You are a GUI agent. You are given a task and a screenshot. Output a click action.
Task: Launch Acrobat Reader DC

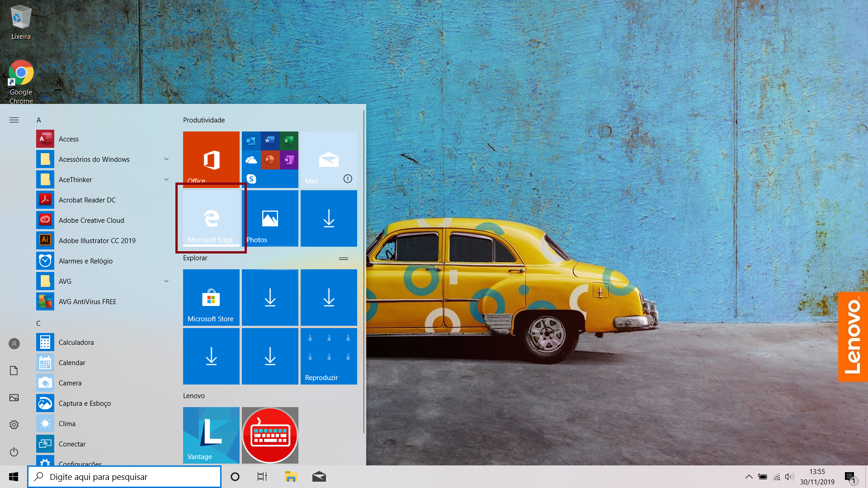(87, 200)
